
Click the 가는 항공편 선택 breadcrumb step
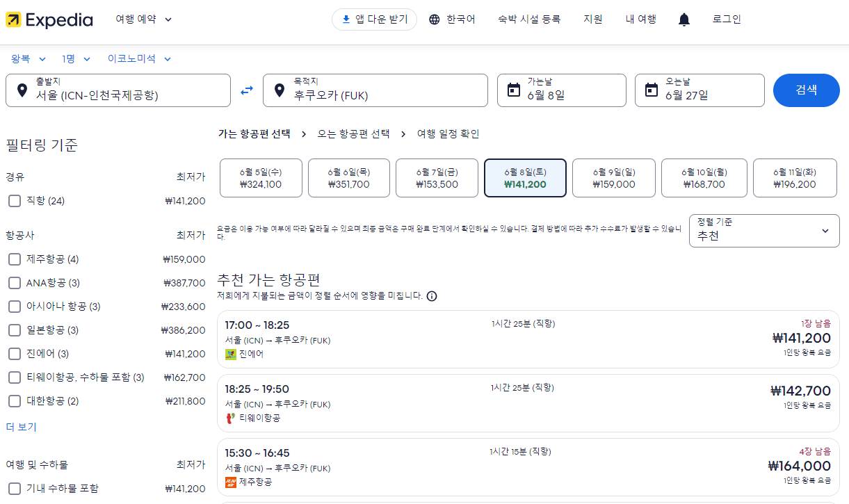click(254, 134)
